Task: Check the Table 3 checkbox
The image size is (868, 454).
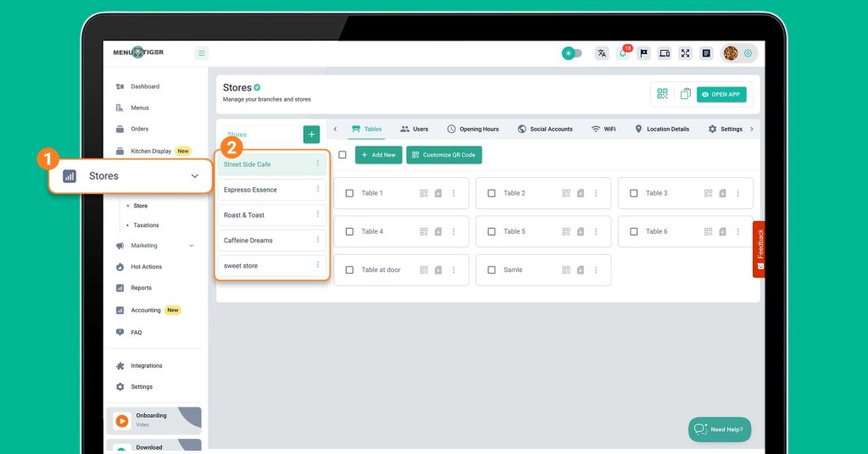Action: pyautogui.click(x=634, y=193)
